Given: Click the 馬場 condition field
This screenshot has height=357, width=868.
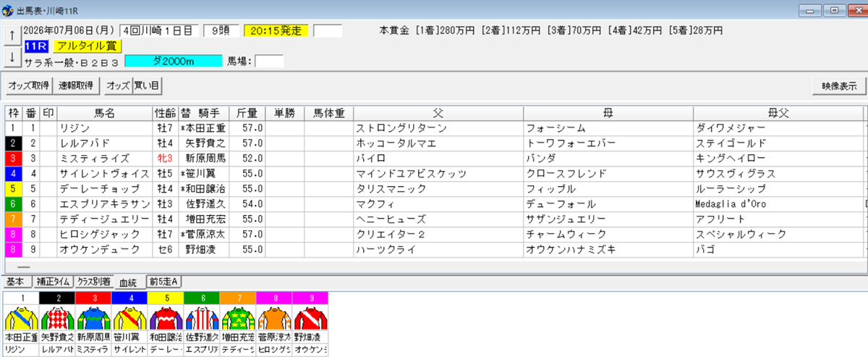Looking at the screenshot, I should tap(269, 62).
